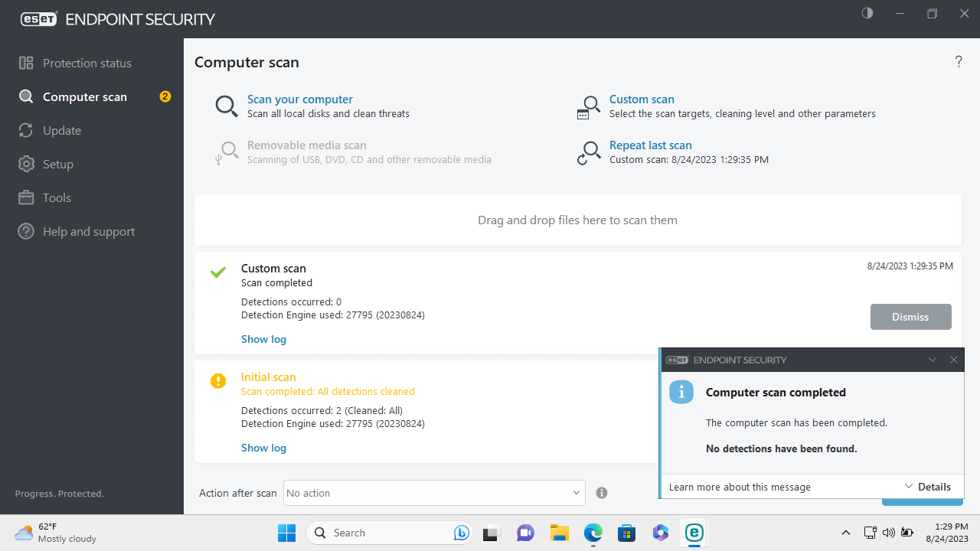Click the Custom scan result title

tap(273, 269)
